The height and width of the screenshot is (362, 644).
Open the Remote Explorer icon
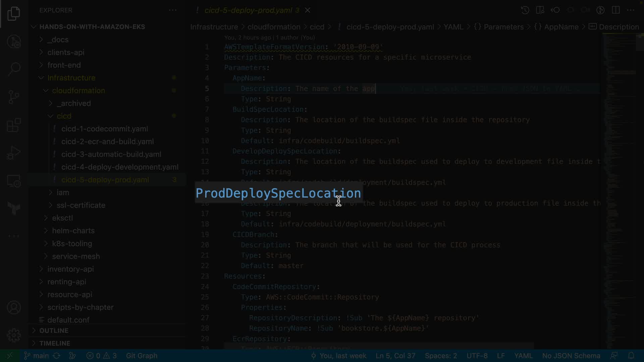14,181
